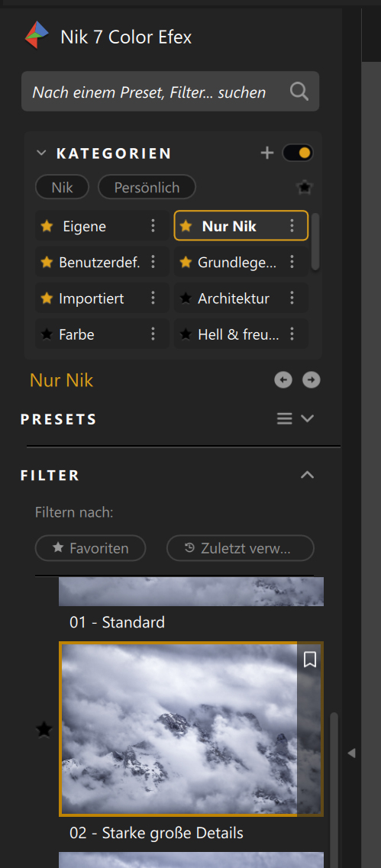Toggle the favorite star on Architektur
This screenshot has width=381, height=868.
click(186, 299)
